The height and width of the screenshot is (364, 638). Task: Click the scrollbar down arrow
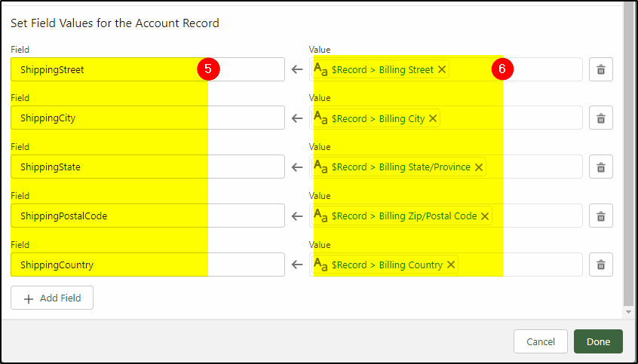(x=628, y=312)
